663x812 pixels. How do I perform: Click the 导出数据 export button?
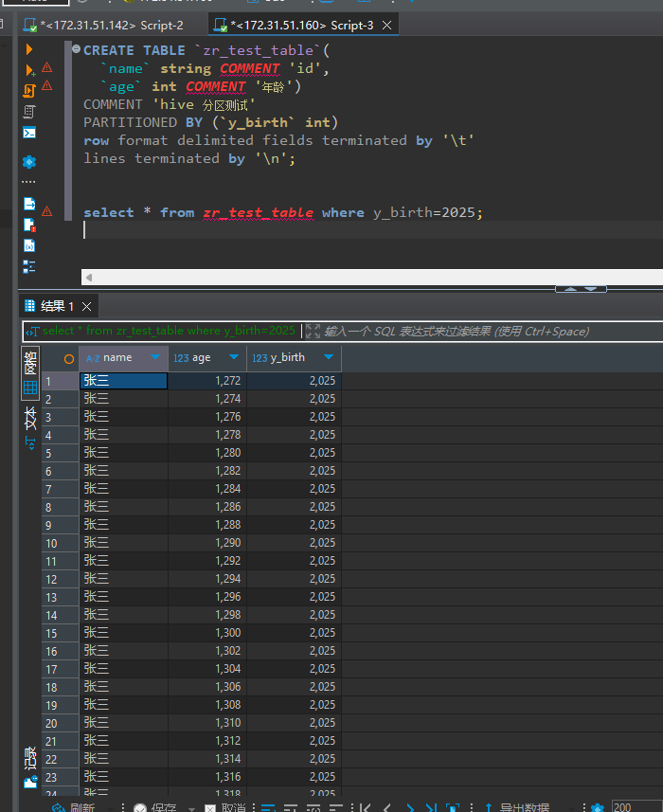pos(524,807)
